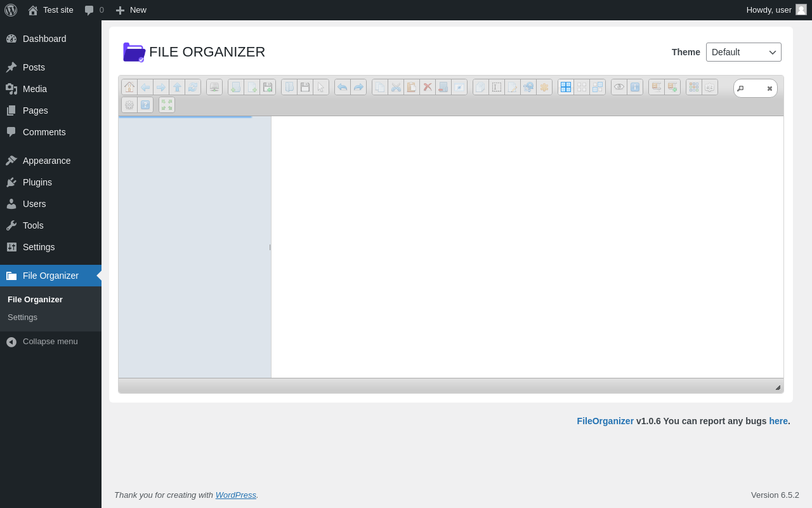The image size is (812, 508).
Task: Reload the file list
Action: tap(193, 87)
